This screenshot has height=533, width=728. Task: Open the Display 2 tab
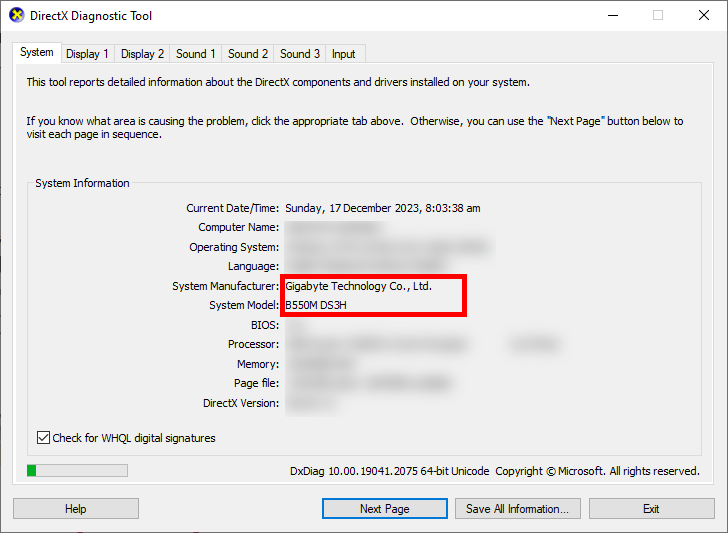143,54
